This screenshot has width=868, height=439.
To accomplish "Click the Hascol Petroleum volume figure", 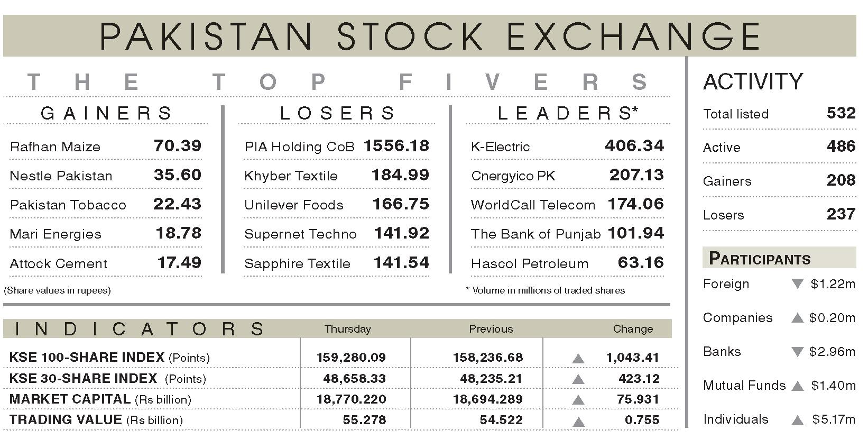I will click(641, 262).
